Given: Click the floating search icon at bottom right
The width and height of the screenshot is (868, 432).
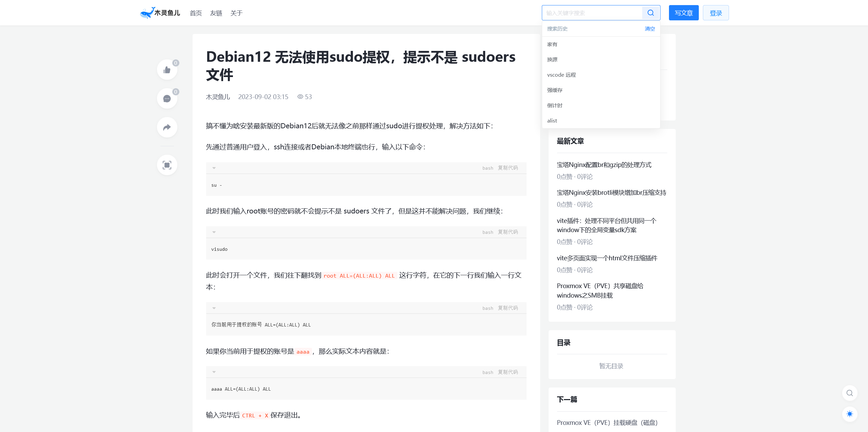Looking at the screenshot, I should pyautogui.click(x=849, y=393).
